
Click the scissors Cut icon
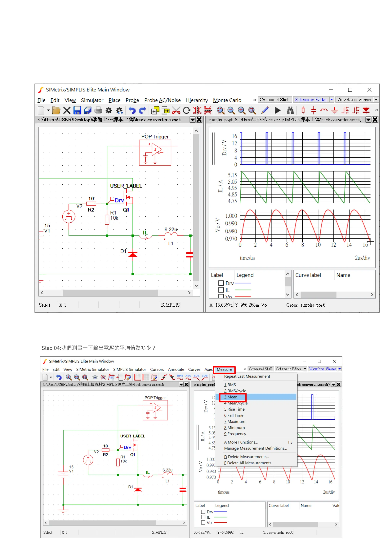tap(176, 111)
